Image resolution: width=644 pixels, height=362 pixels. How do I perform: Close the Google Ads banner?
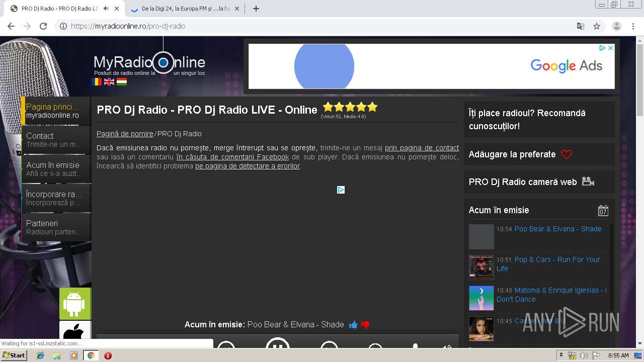coord(611,48)
